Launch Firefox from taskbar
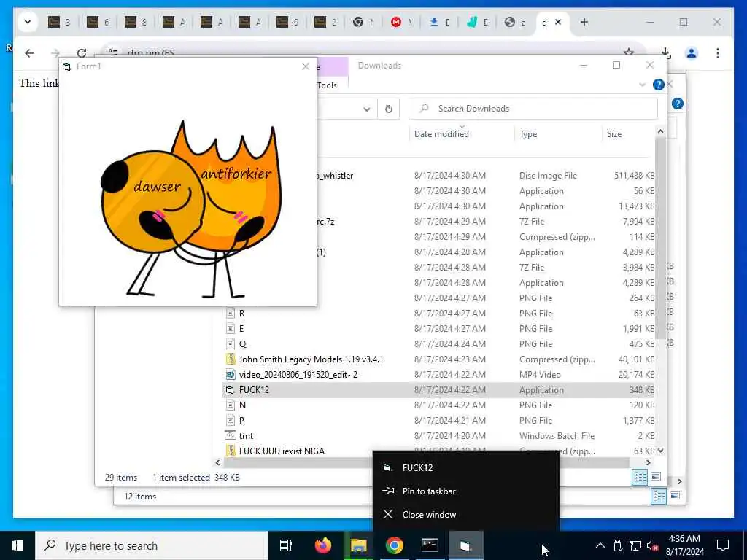This screenshot has width=747, height=560. 323,545
